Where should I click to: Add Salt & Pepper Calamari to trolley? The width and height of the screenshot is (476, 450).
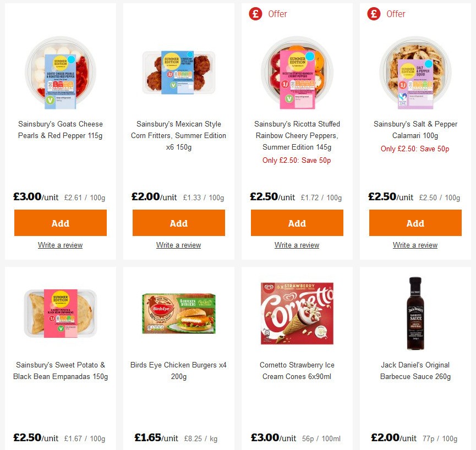pos(415,223)
